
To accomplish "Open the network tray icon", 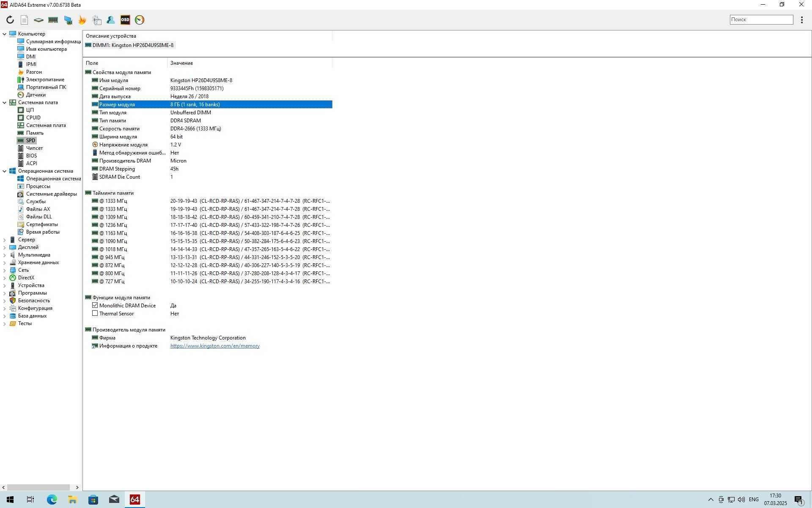I will coord(731,500).
